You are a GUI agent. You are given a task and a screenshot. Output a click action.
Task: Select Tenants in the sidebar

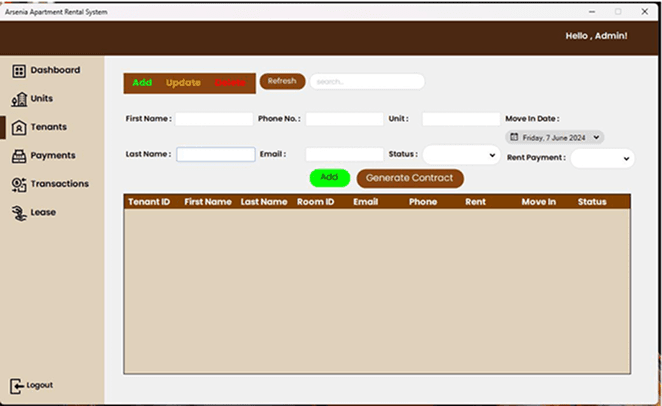tap(49, 127)
